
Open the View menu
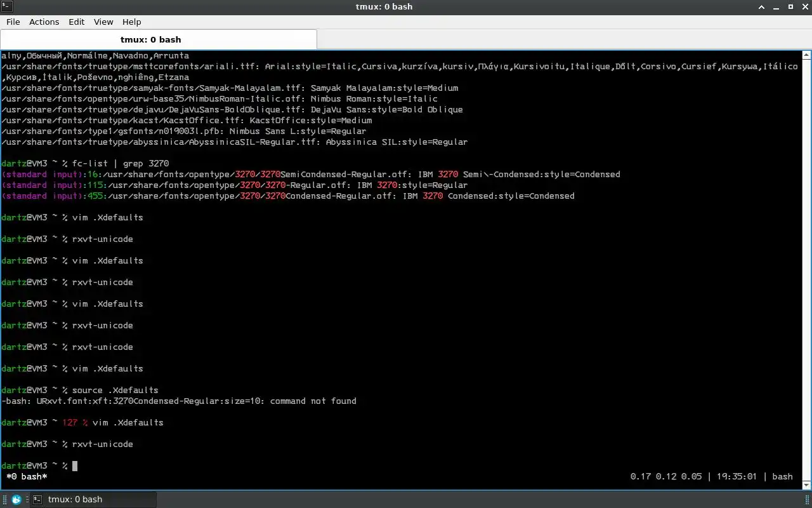click(x=103, y=22)
